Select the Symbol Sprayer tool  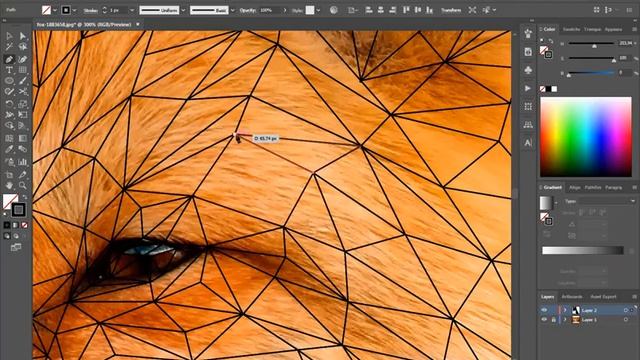pos(9,162)
